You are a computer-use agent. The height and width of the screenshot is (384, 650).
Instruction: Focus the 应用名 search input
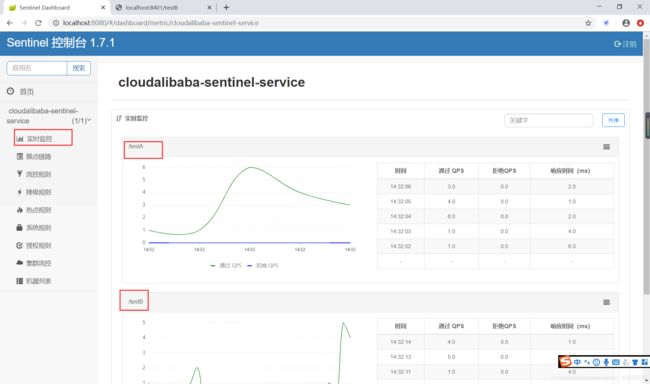point(37,68)
